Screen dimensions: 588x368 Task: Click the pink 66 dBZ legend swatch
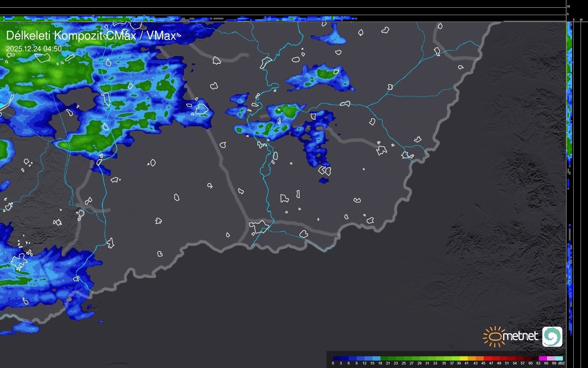click(x=551, y=358)
